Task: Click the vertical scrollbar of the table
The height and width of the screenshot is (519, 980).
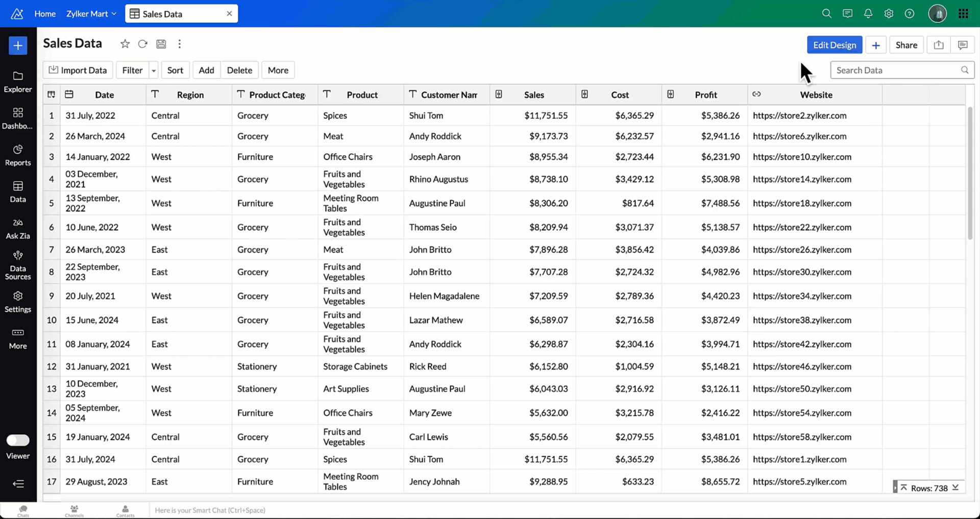Action: pos(970,174)
